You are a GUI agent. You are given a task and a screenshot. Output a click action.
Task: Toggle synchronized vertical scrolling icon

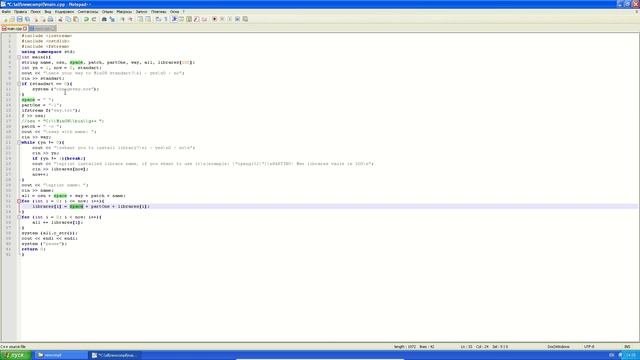point(140,19)
